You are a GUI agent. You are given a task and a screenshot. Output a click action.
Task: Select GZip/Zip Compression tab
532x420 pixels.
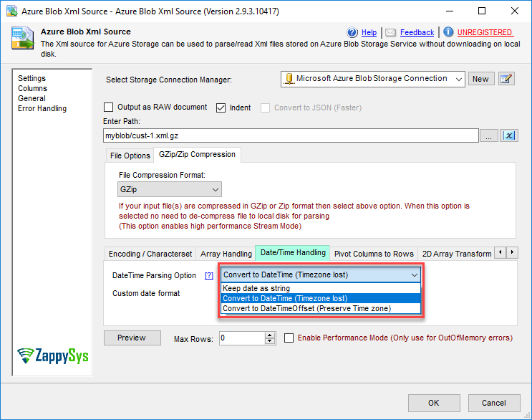[x=197, y=155]
